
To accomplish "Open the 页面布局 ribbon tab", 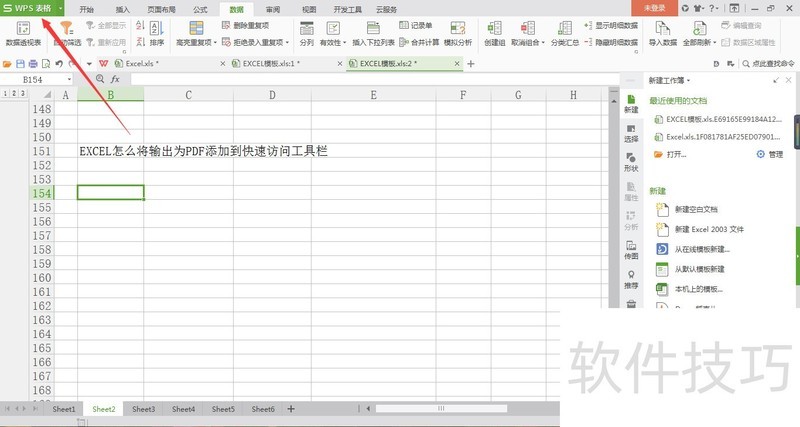I will tap(161, 9).
